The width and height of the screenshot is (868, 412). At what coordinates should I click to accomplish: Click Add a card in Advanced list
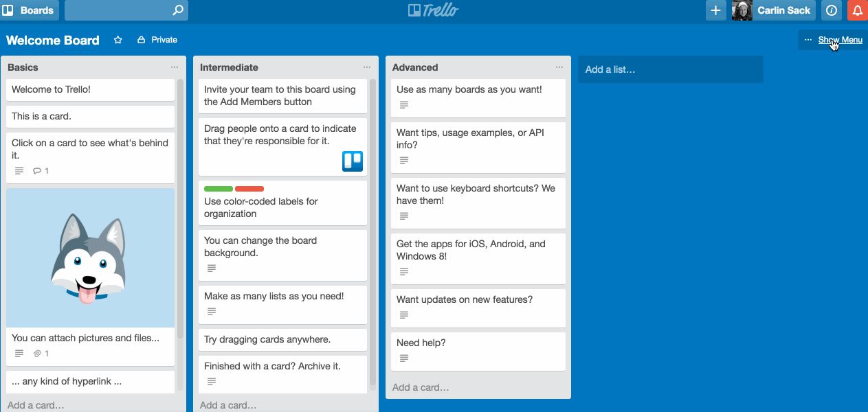tap(421, 387)
